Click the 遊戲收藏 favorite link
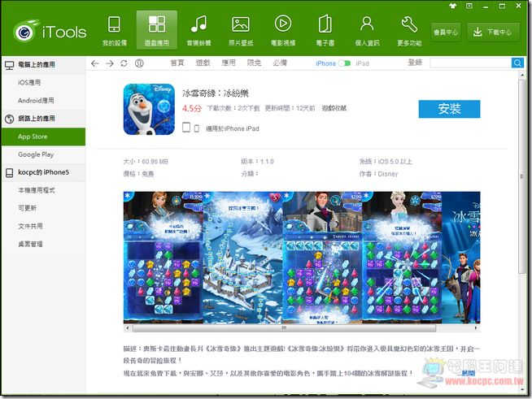This screenshot has height=399, width=532. pyautogui.click(x=334, y=108)
